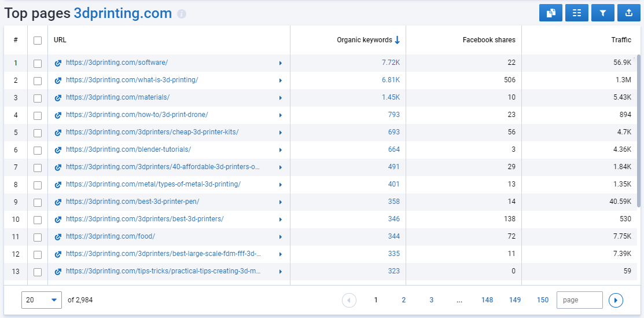This screenshot has width=644, height=318.
Task: Open external link icon for best-large-scale-fdm row
Action: click(x=58, y=254)
